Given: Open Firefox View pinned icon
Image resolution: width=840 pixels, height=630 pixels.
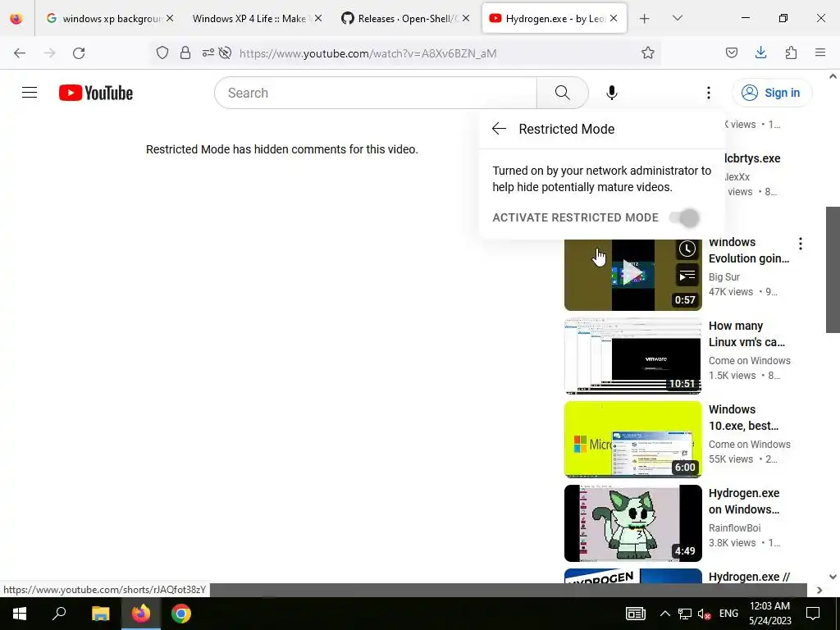Looking at the screenshot, I should click(x=16, y=19).
